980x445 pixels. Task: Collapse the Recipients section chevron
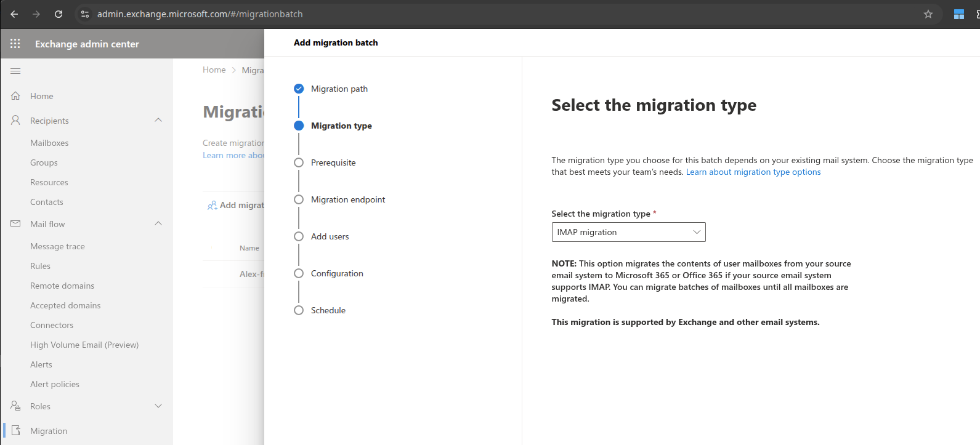point(158,120)
